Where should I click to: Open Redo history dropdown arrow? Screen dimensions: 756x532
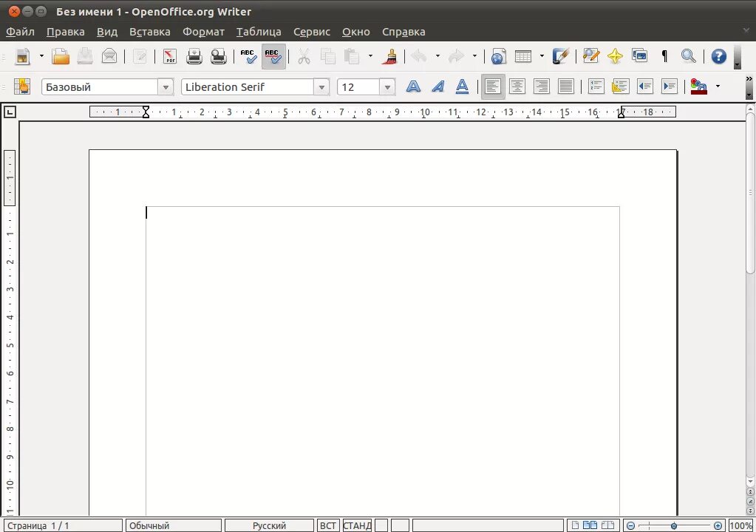tap(474, 56)
